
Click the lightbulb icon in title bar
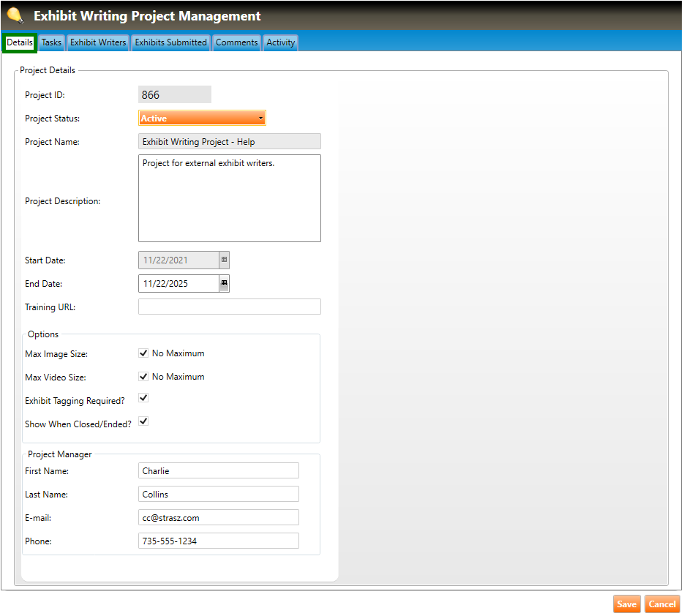[x=15, y=15]
